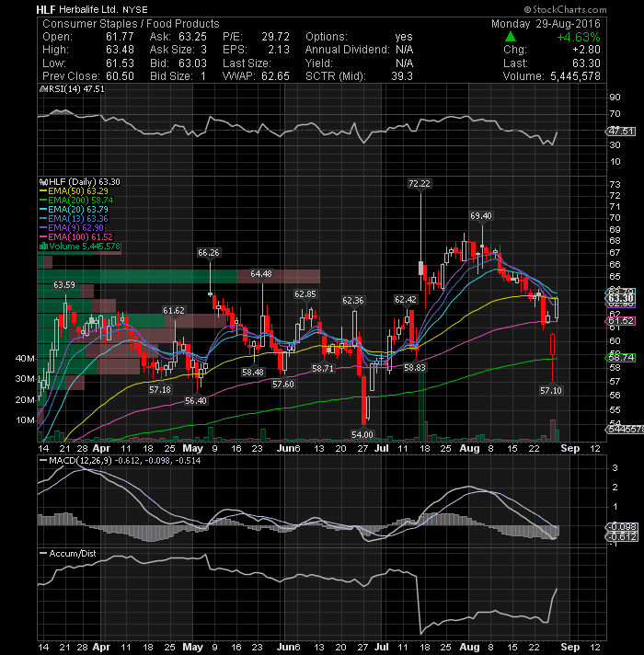Click the RSI(14) 47.51 panel label

[76, 89]
